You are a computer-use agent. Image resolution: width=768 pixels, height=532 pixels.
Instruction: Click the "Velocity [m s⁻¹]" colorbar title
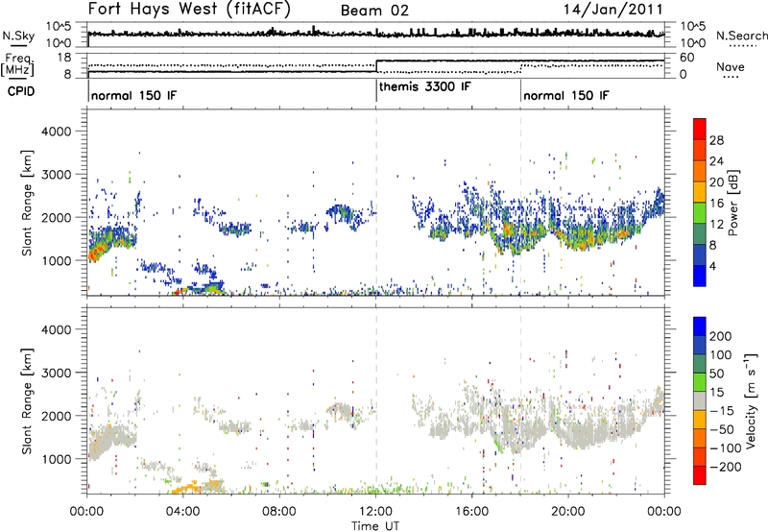(x=750, y=400)
